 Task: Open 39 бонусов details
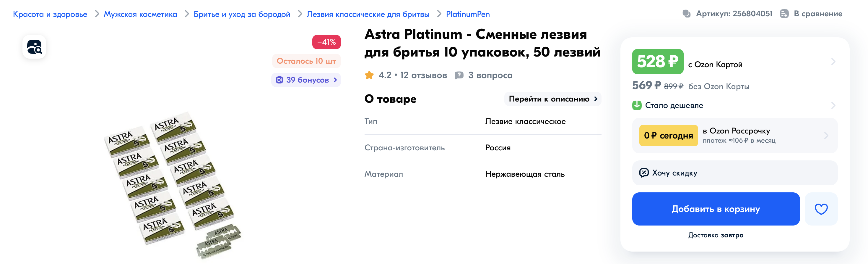pos(306,80)
